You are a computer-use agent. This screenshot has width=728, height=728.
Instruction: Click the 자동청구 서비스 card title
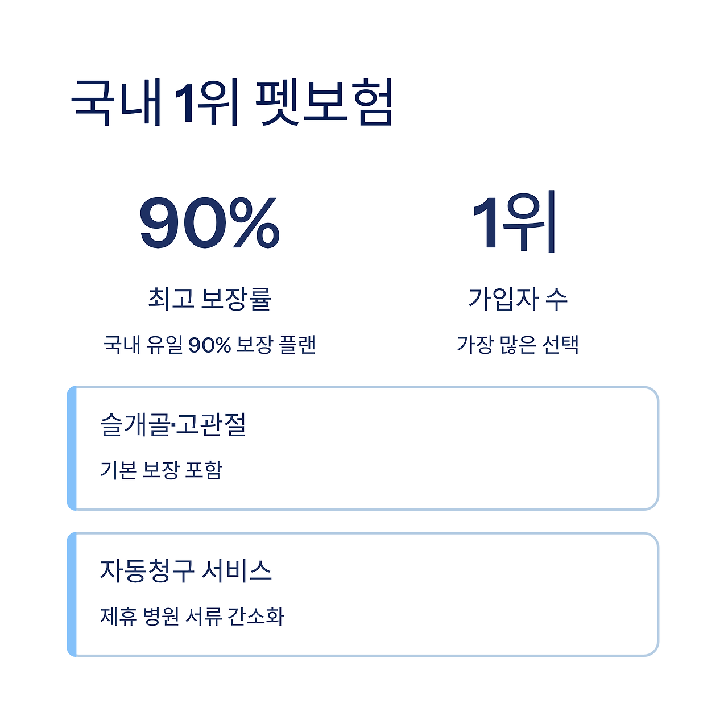[186, 570]
